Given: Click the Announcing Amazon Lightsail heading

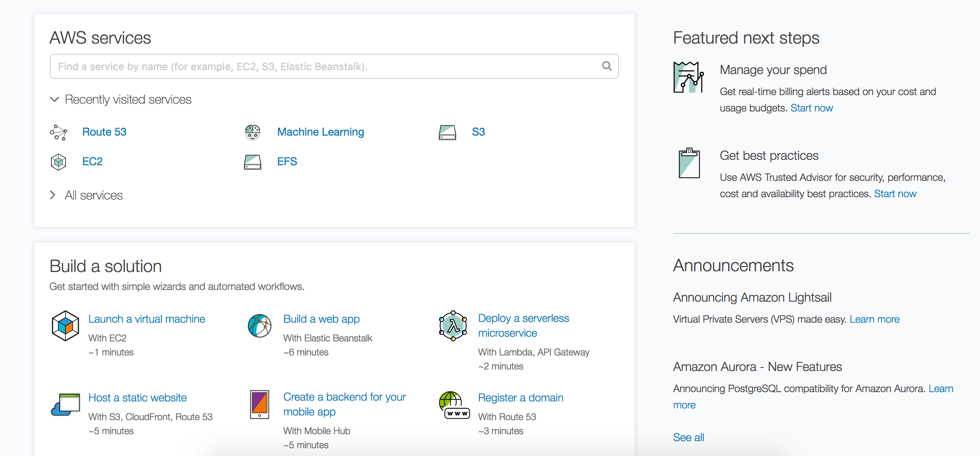Looking at the screenshot, I should [752, 297].
